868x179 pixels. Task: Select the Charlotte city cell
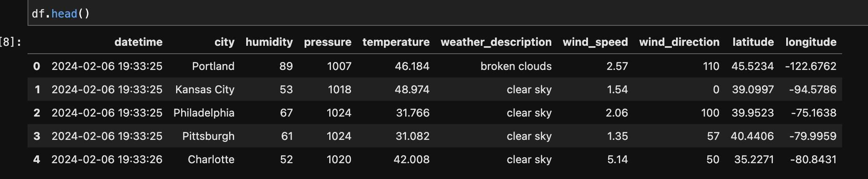coord(211,159)
